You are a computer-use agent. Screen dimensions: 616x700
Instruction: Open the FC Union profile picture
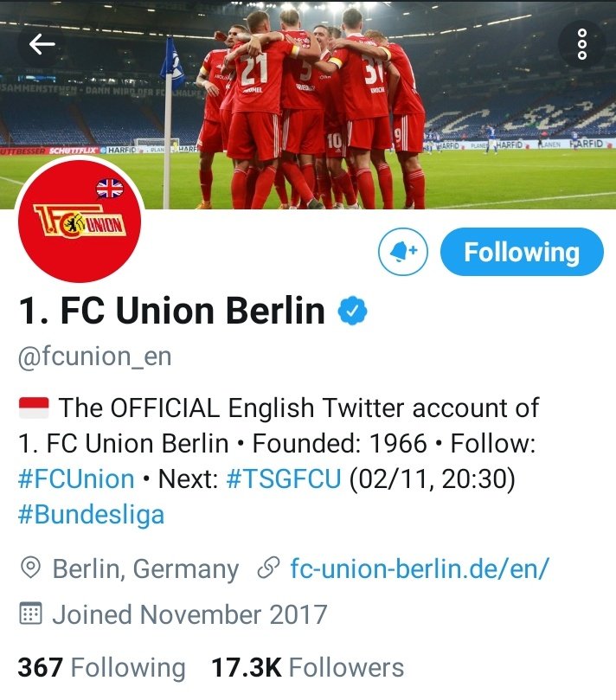[80, 222]
